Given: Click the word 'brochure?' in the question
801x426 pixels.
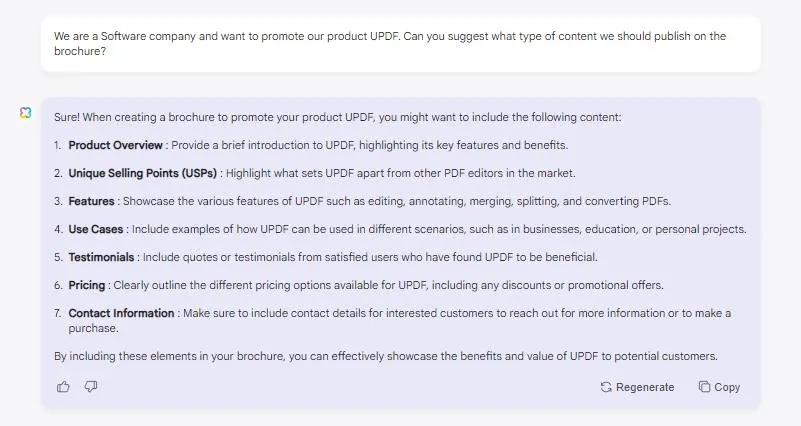Looking at the screenshot, I should 80,51.
